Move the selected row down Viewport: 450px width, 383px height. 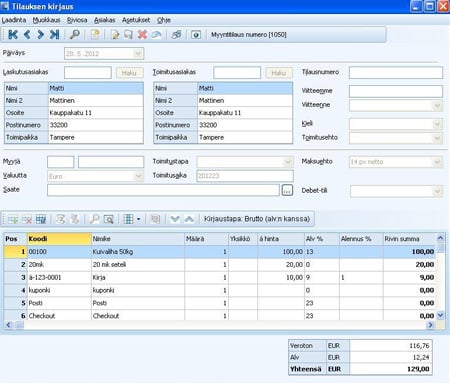[x=175, y=219]
